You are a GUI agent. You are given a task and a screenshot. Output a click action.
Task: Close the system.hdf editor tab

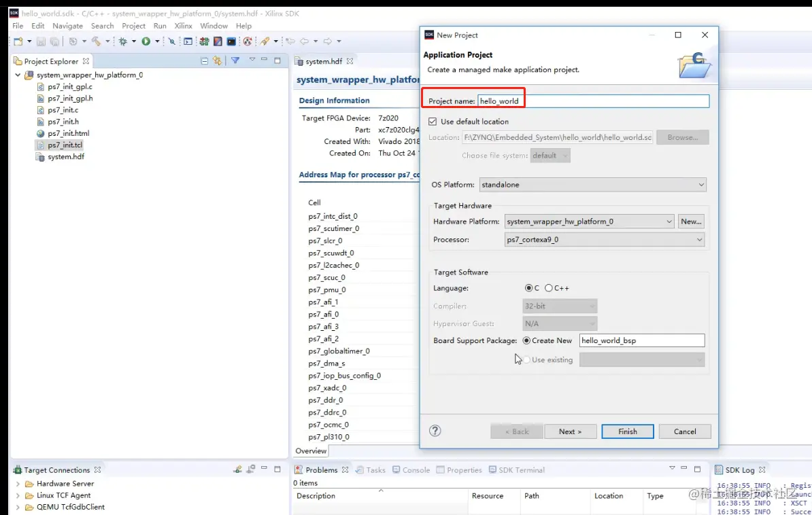350,61
